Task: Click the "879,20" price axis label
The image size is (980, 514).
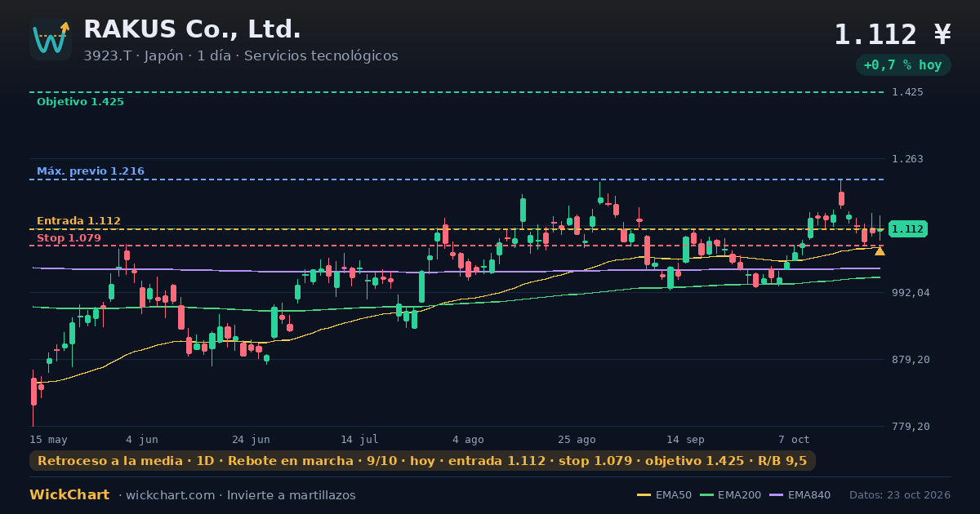Action: [911, 360]
